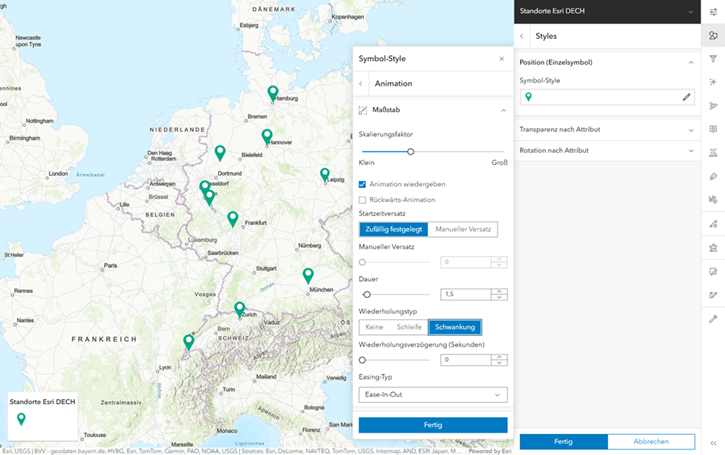Image resolution: width=725 pixels, height=455 pixels.
Task: Open the Labels tag icon
Action: pyautogui.click(x=713, y=176)
